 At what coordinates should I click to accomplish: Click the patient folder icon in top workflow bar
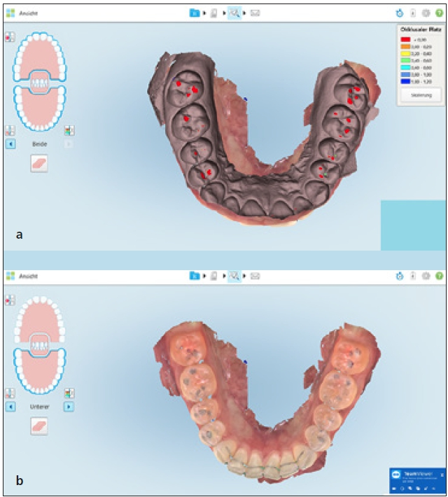(194, 13)
